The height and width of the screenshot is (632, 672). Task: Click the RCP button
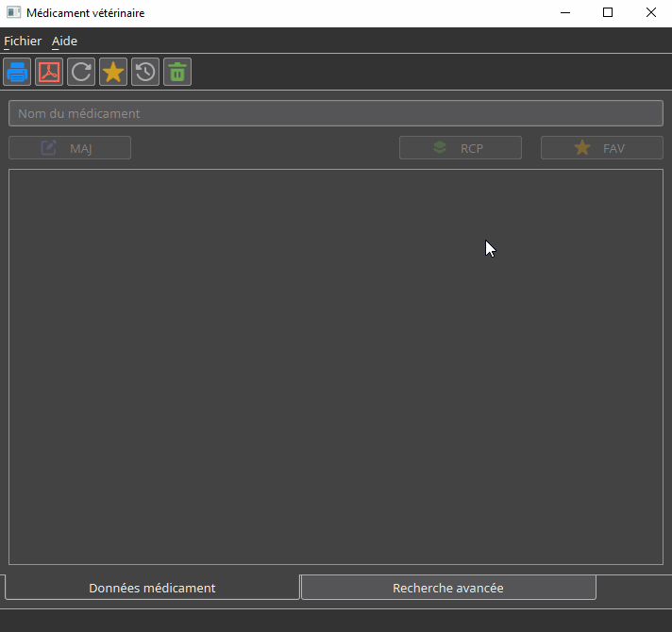(x=461, y=148)
